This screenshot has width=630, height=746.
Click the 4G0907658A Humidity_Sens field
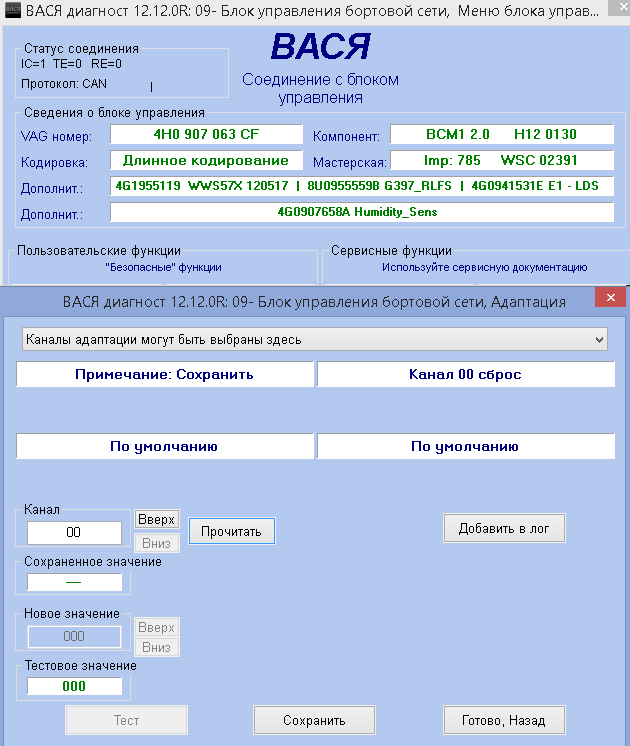click(362, 212)
